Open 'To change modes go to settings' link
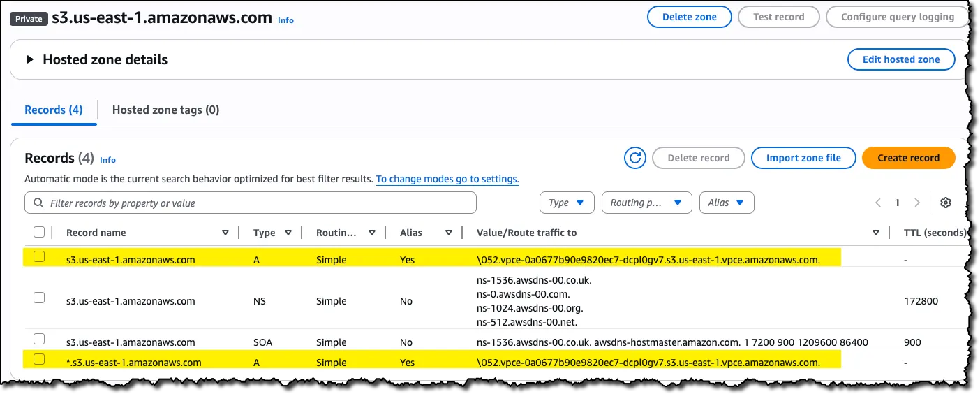The image size is (980, 394). 447,179
